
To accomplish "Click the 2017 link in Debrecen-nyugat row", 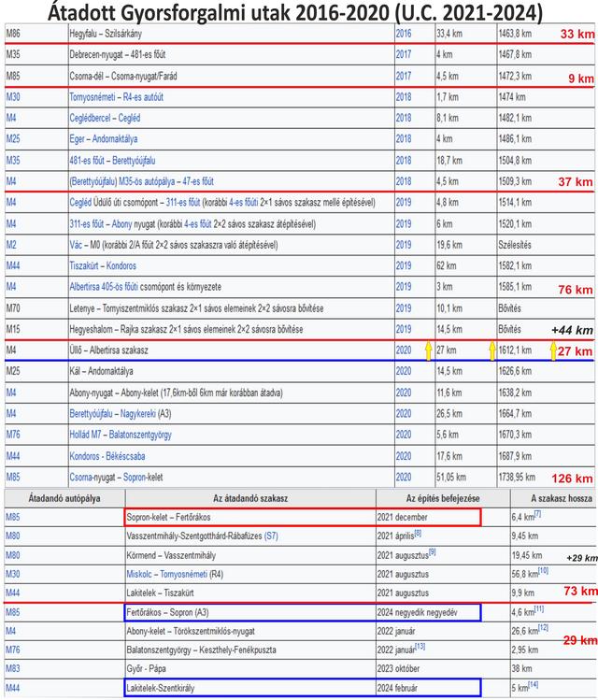I will 404,54.
